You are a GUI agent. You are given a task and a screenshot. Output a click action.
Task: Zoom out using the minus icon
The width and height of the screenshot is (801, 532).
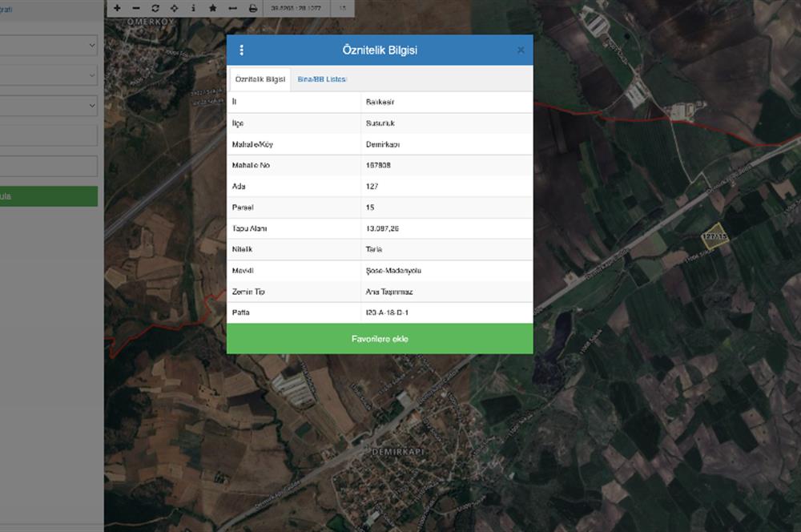[136, 8]
